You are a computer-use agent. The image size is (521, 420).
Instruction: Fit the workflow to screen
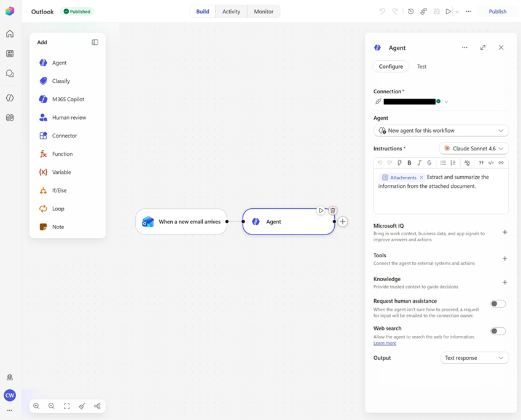67,406
